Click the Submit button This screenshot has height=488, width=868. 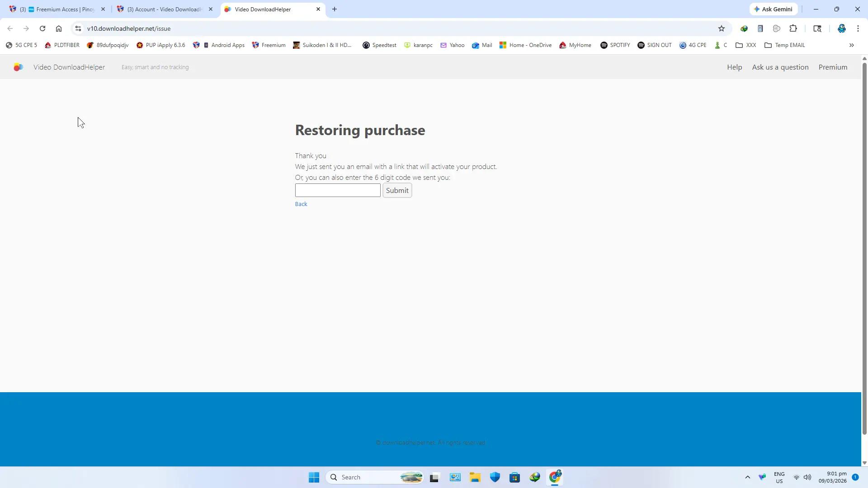pyautogui.click(x=397, y=190)
